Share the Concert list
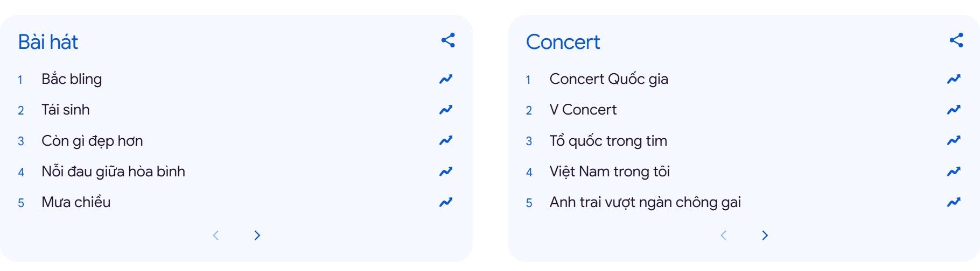The width and height of the screenshot is (980, 271). [x=956, y=40]
